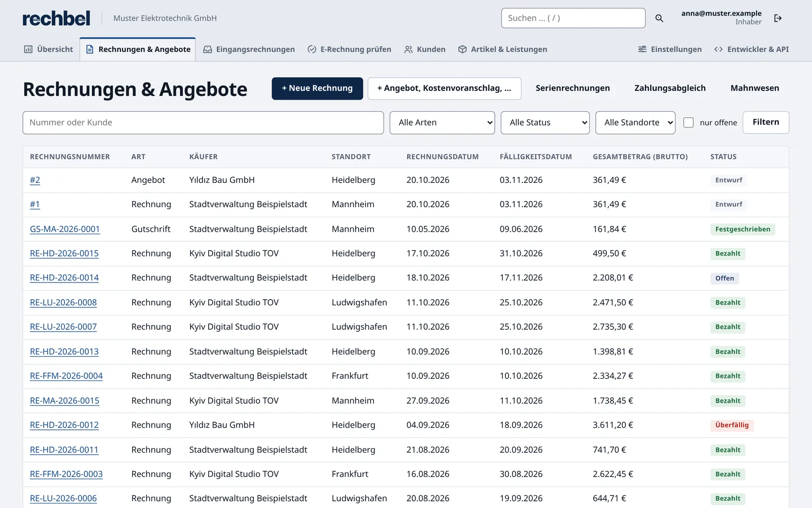
Task: Open invoice RE-HD-2026-0015
Action: [64, 253]
